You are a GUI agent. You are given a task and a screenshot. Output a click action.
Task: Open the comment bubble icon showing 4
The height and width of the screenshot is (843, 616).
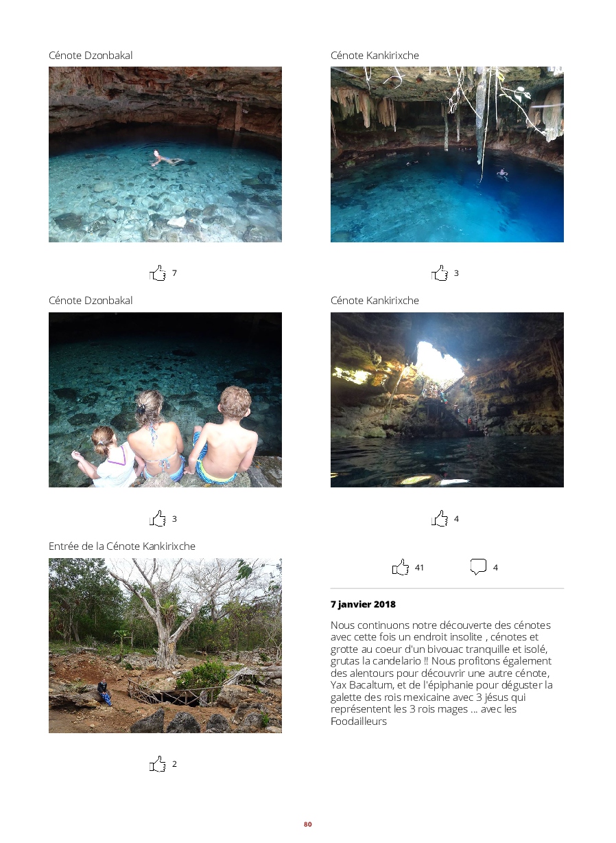point(478,567)
